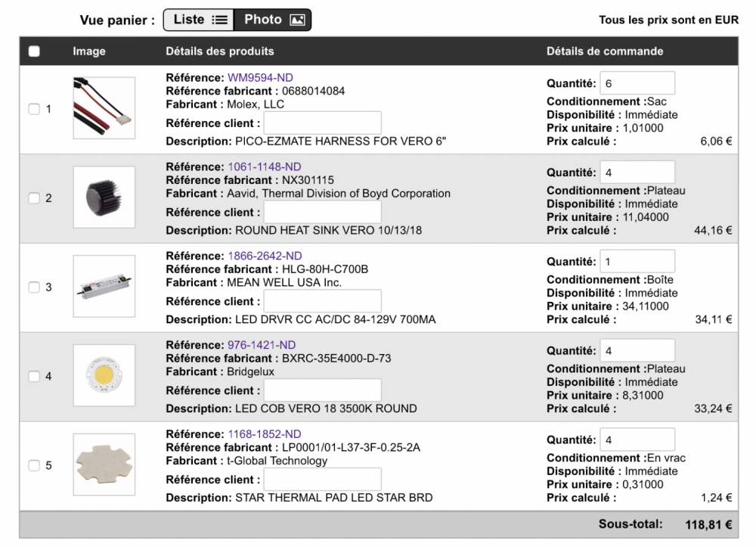Open reference link 1168-1852-ND

tap(265, 434)
